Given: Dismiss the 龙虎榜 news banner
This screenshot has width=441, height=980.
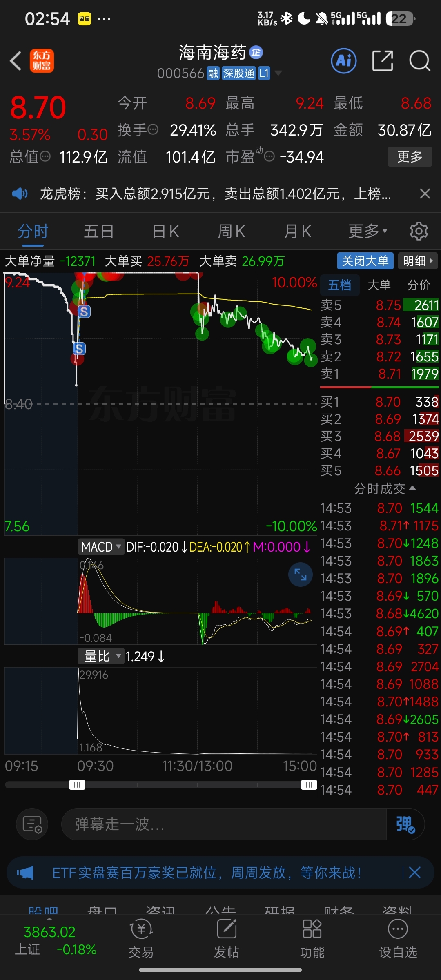Looking at the screenshot, I should click(425, 194).
